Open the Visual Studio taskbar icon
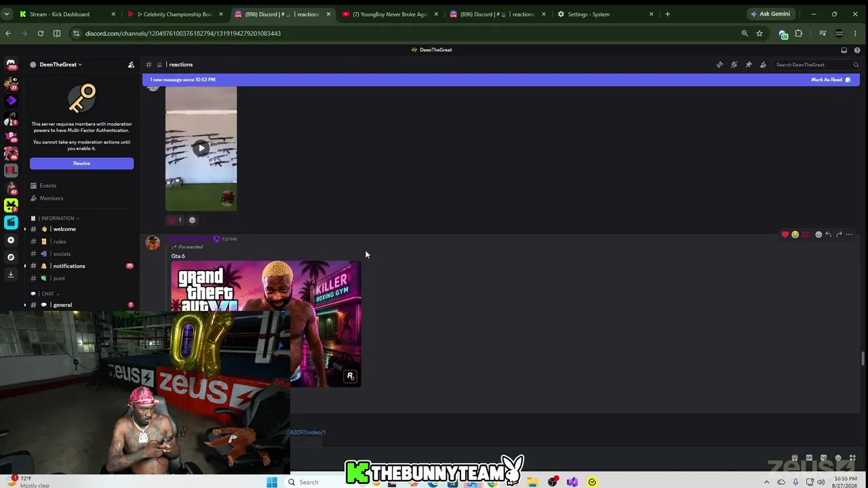 572,482
